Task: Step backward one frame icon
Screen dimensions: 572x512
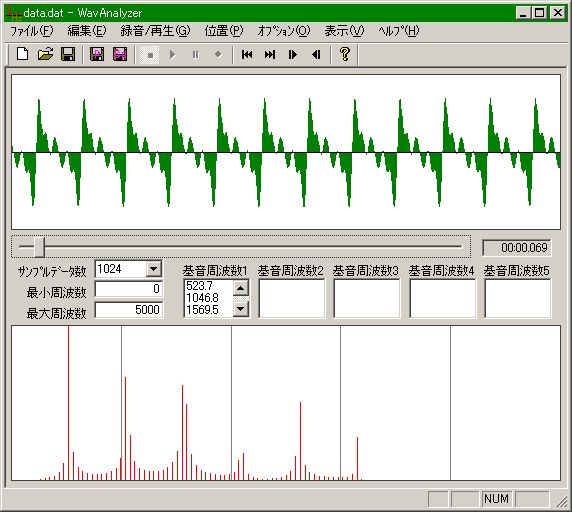Action: [x=316, y=54]
